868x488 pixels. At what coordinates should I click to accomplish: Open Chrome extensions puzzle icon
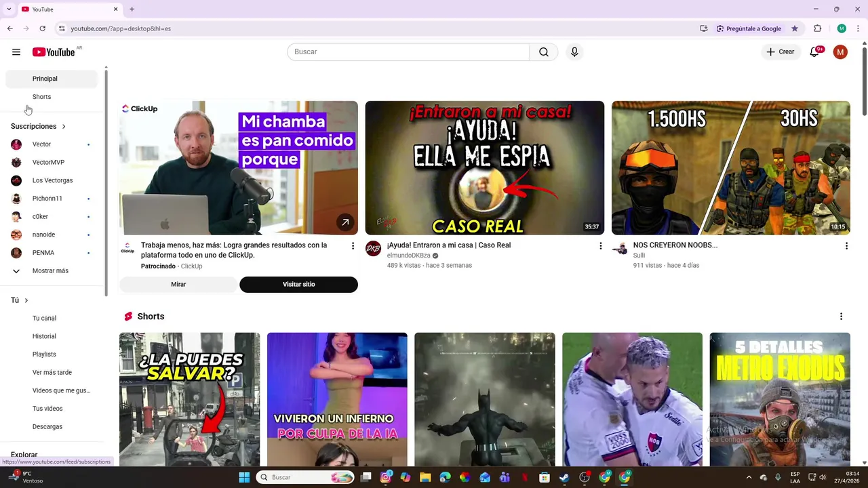(x=817, y=28)
